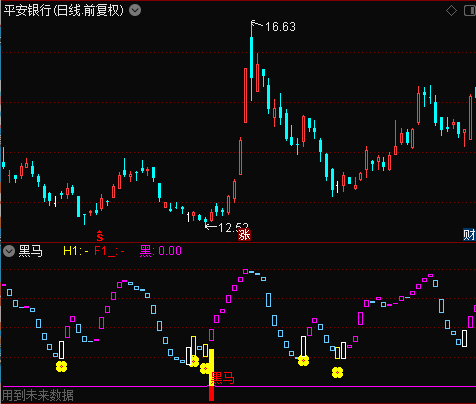Open the 财 finance badge at right edge
This screenshot has height=404, width=476.
469,235
